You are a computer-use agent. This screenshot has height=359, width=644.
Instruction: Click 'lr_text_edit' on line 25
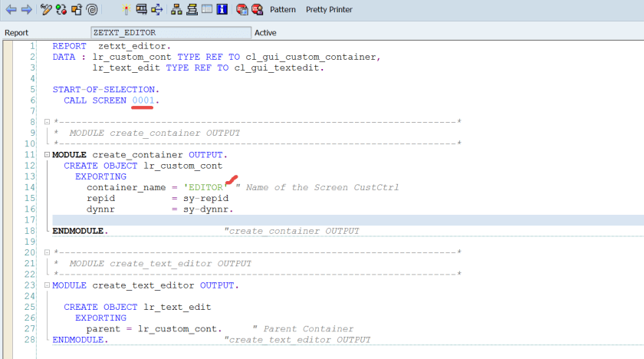point(177,308)
